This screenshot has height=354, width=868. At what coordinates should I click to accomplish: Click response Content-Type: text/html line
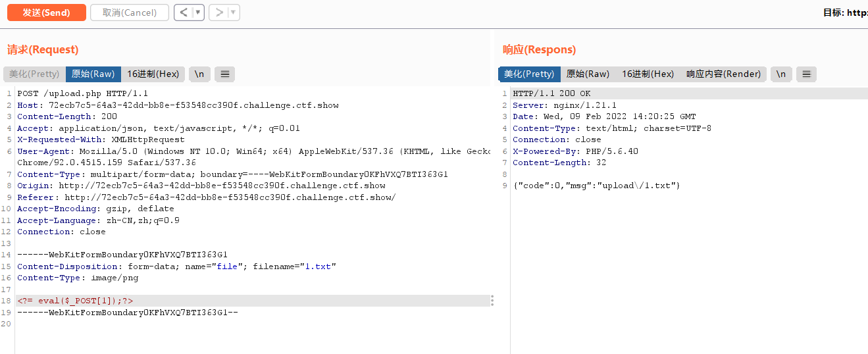(612, 128)
